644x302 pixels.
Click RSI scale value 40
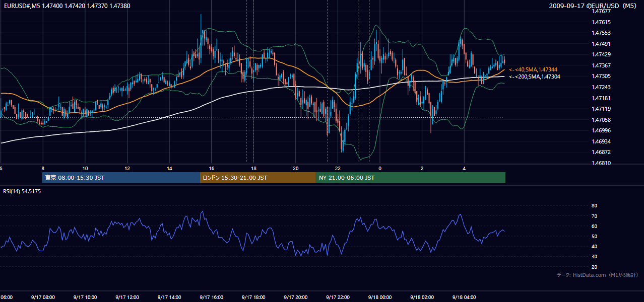[x=595, y=246]
